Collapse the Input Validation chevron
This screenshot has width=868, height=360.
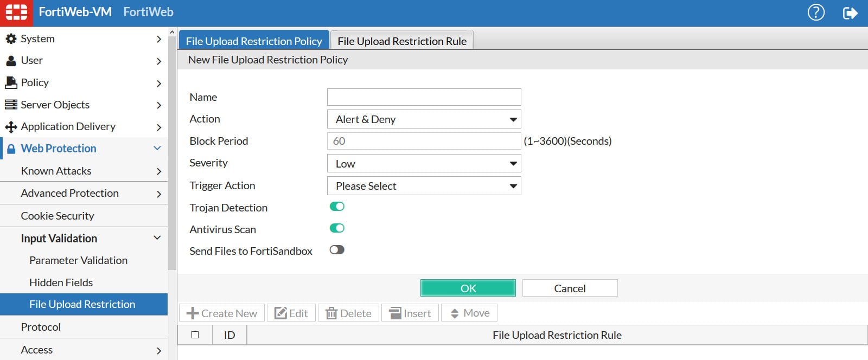tap(157, 237)
